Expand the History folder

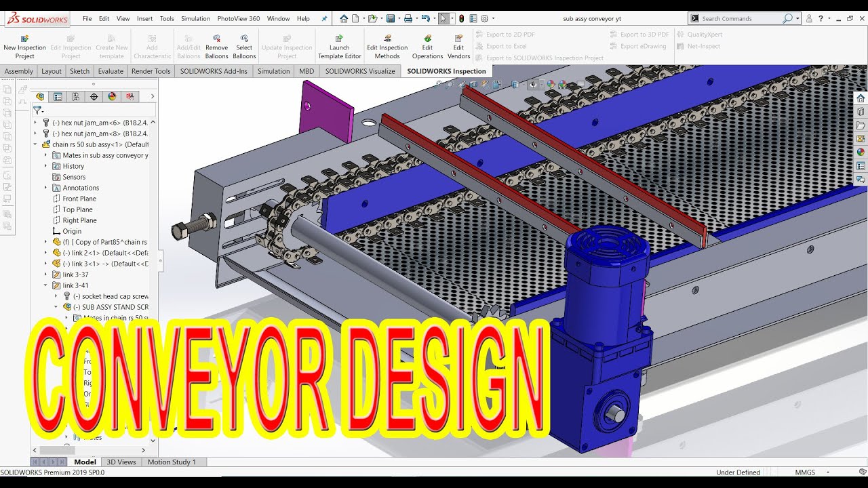point(46,166)
